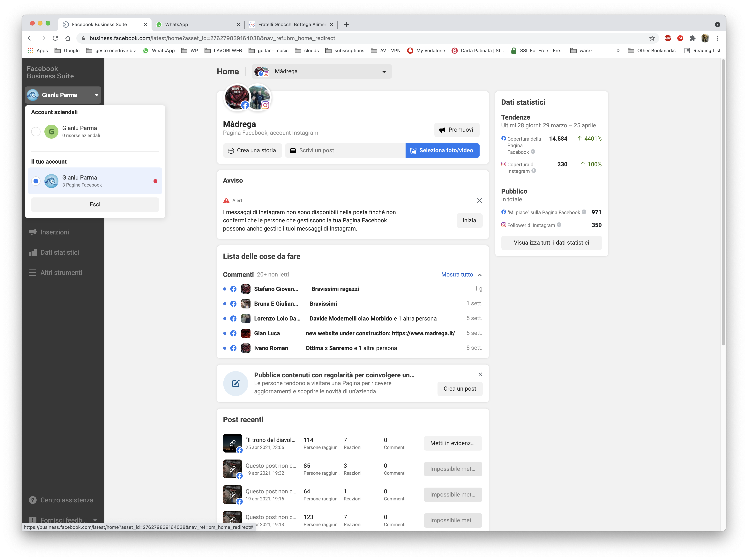Click the hamburger icon beside Altri strumenti

tap(33, 273)
